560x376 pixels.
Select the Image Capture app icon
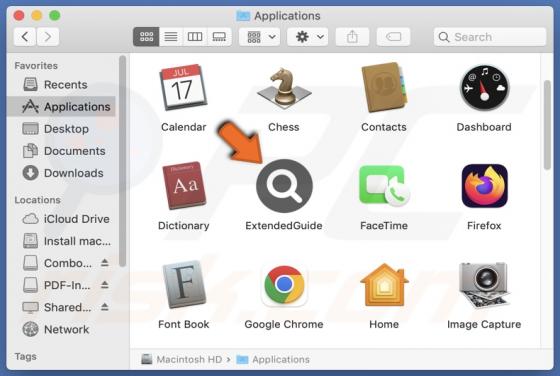coord(484,285)
